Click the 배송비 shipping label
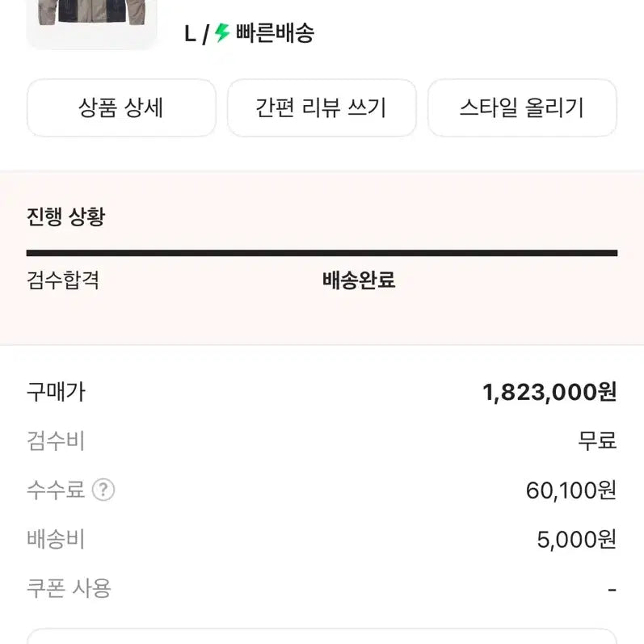This screenshot has width=644, height=644. [56, 539]
